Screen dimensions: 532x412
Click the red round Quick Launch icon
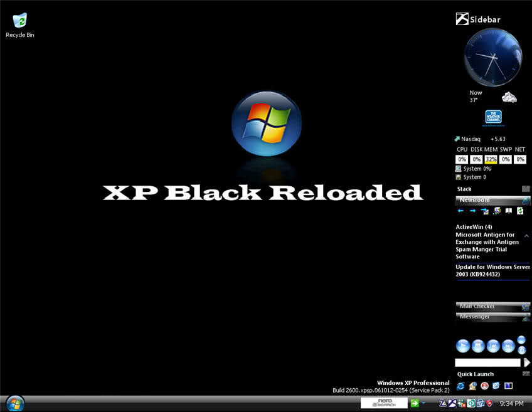pyautogui.click(x=484, y=386)
